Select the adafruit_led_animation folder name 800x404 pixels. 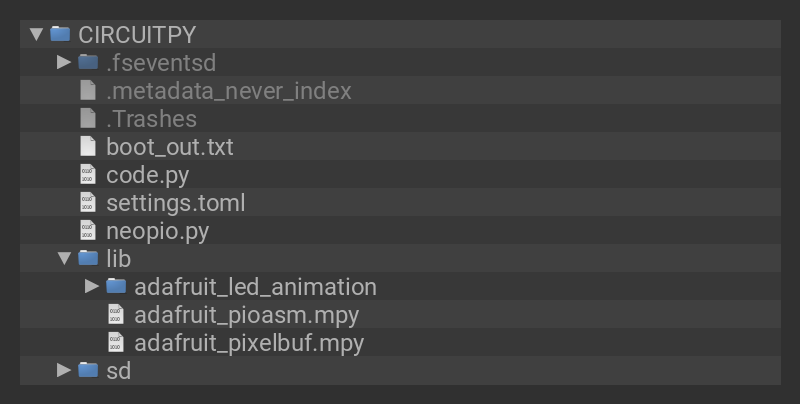point(255,286)
